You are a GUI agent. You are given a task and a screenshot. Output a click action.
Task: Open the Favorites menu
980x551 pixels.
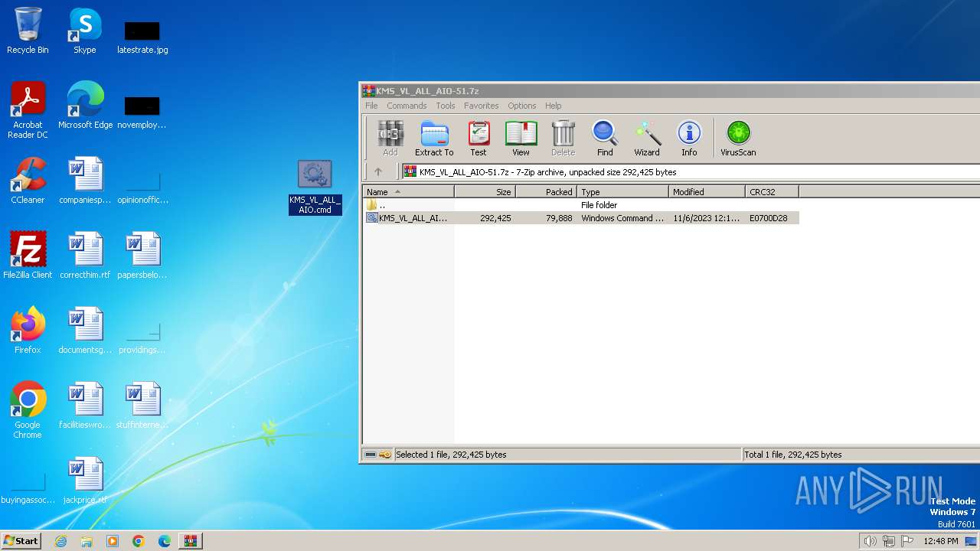tap(481, 106)
